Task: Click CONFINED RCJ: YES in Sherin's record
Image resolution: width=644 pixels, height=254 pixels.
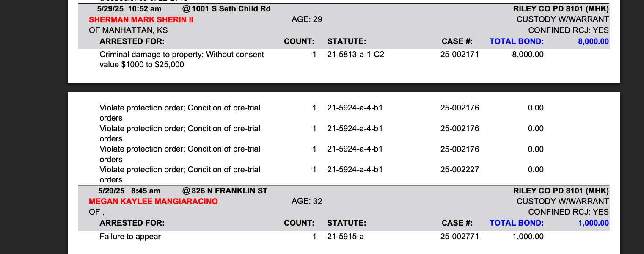Action: 568,30
